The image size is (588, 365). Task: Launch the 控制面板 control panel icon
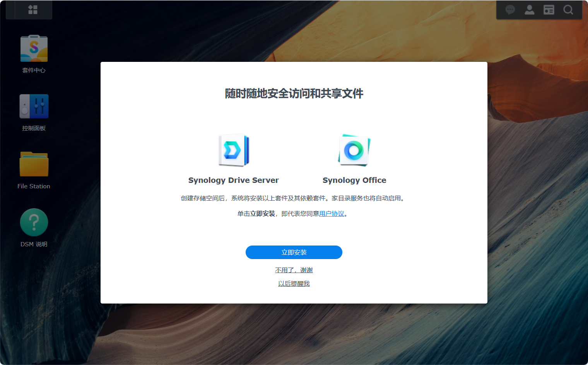(x=34, y=106)
